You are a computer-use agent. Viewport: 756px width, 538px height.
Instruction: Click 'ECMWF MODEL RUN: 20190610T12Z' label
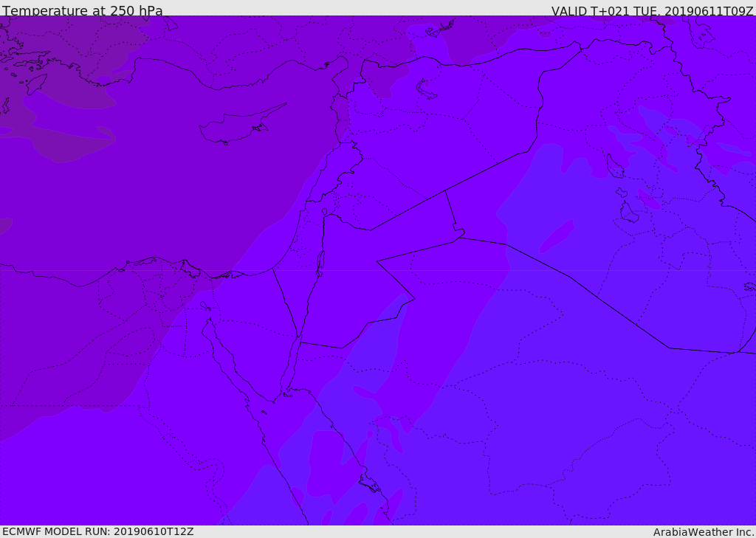point(98,531)
